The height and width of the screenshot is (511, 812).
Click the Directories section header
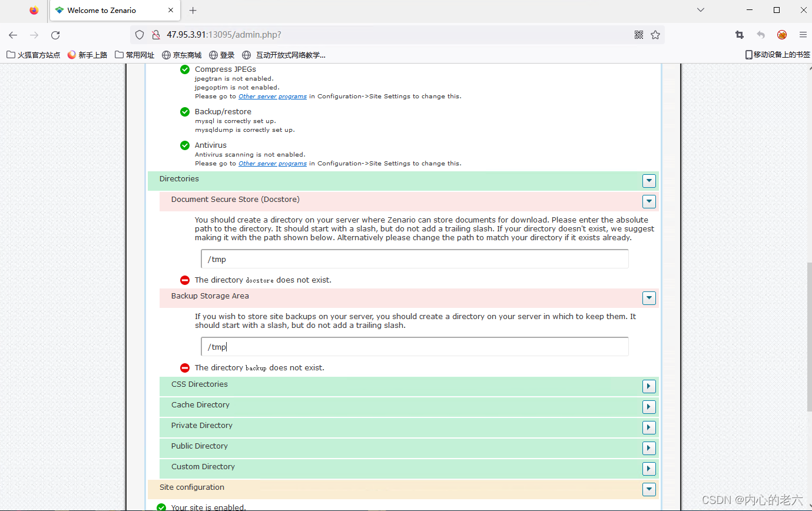(403, 181)
